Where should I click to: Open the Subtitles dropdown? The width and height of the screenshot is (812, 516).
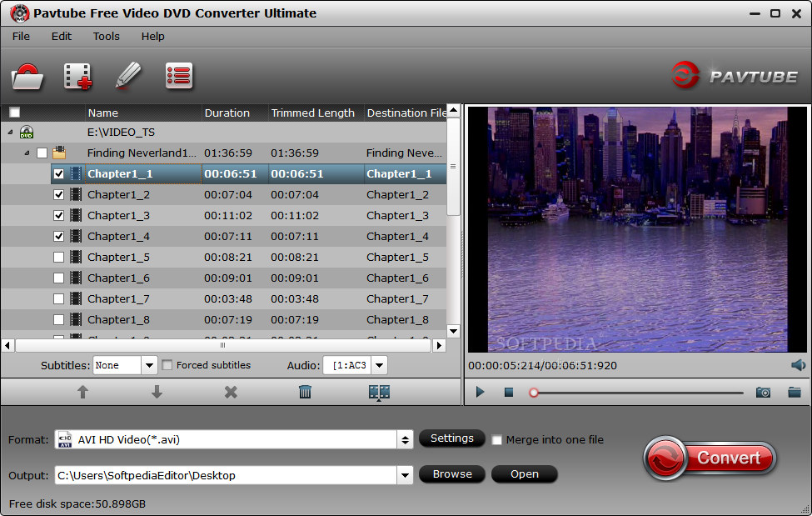(x=149, y=365)
